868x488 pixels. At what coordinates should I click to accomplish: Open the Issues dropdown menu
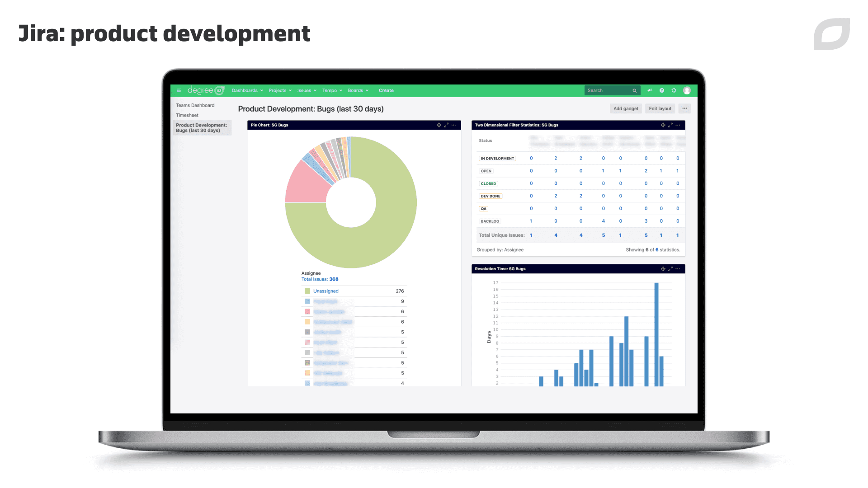point(307,90)
